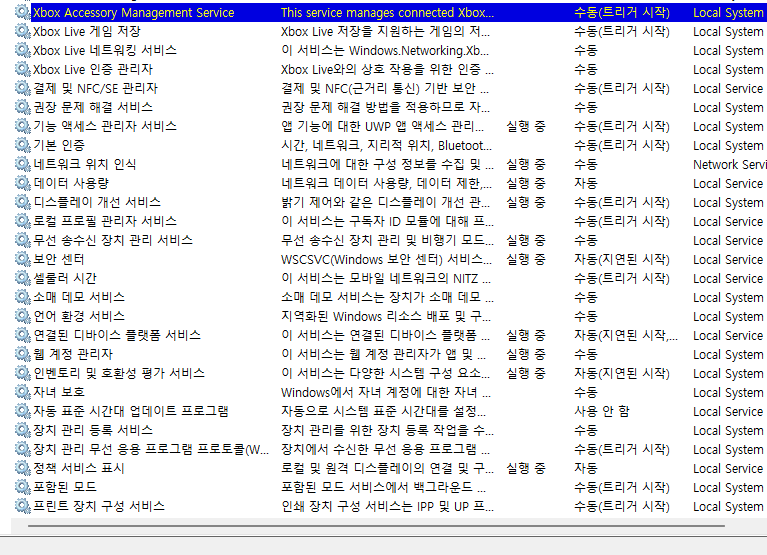Screen dimensions: 767x555
Task: Select service name 자녀 보호
Action: click(59, 392)
